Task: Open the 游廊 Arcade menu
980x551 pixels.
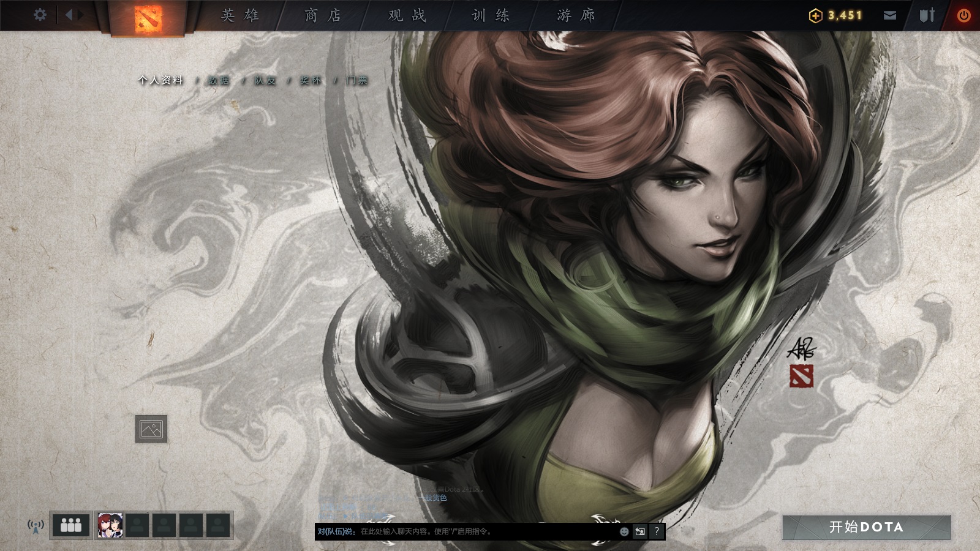Action: click(x=575, y=15)
